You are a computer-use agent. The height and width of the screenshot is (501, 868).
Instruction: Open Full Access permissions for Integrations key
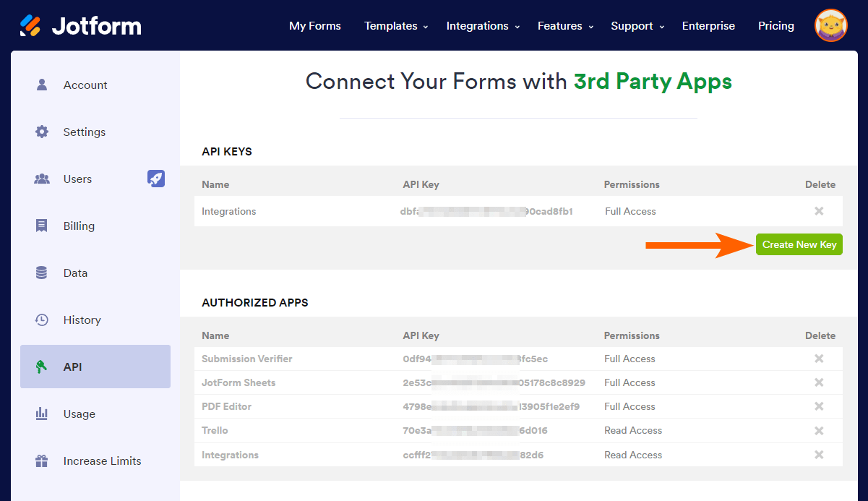point(630,211)
